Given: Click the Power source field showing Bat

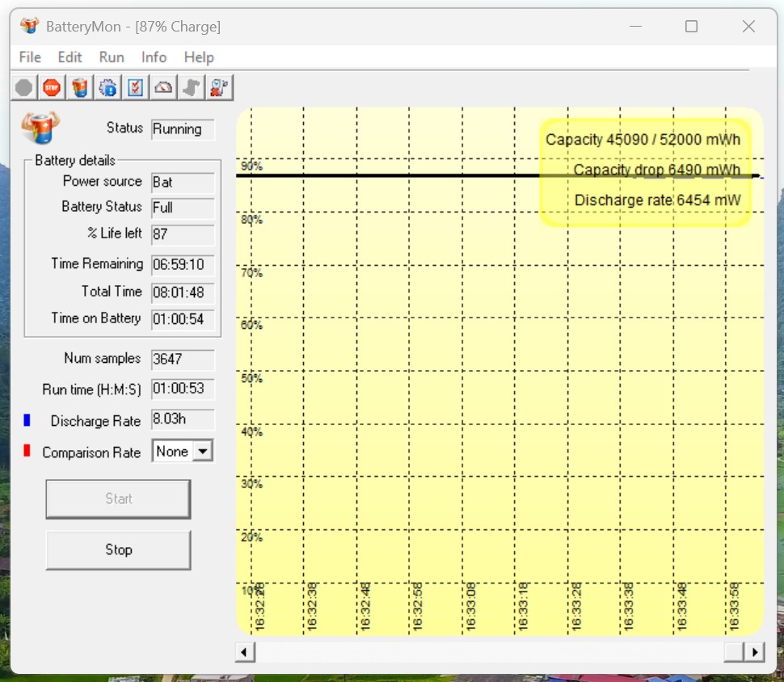Looking at the screenshot, I should (183, 182).
